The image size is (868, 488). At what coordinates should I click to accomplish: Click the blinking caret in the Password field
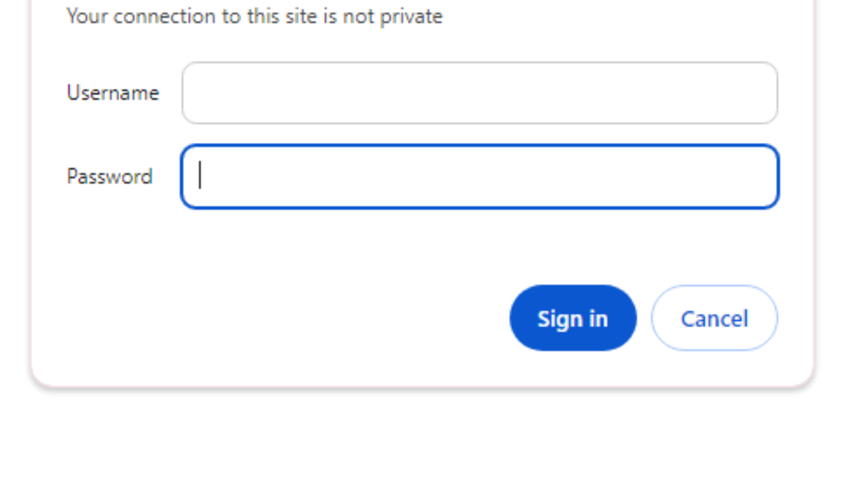[x=200, y=175]
